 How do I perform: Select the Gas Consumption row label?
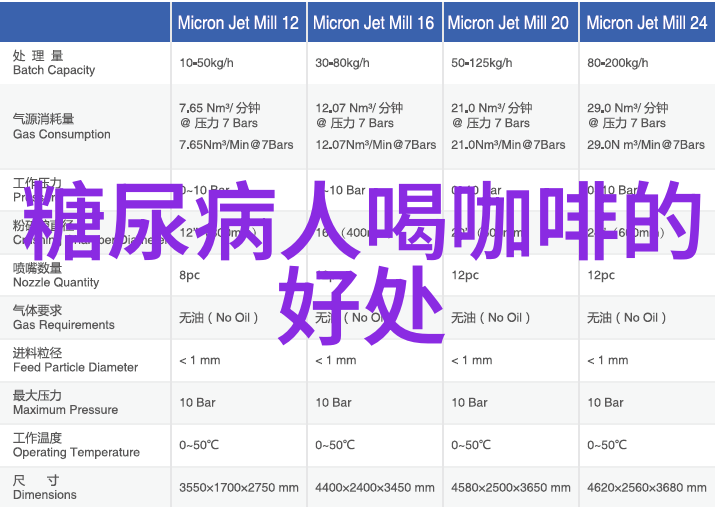click(62, 127)
